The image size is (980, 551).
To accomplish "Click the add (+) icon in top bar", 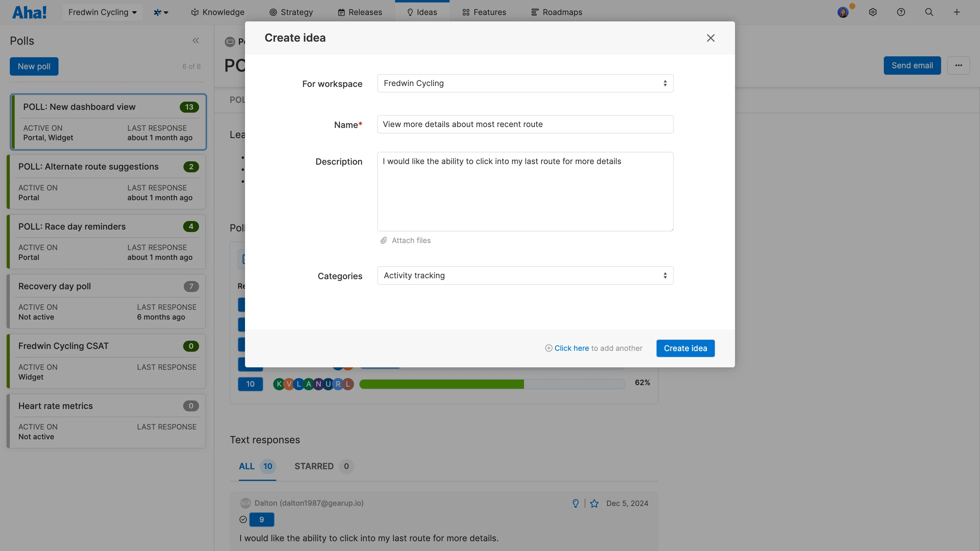I will [957, 12].
